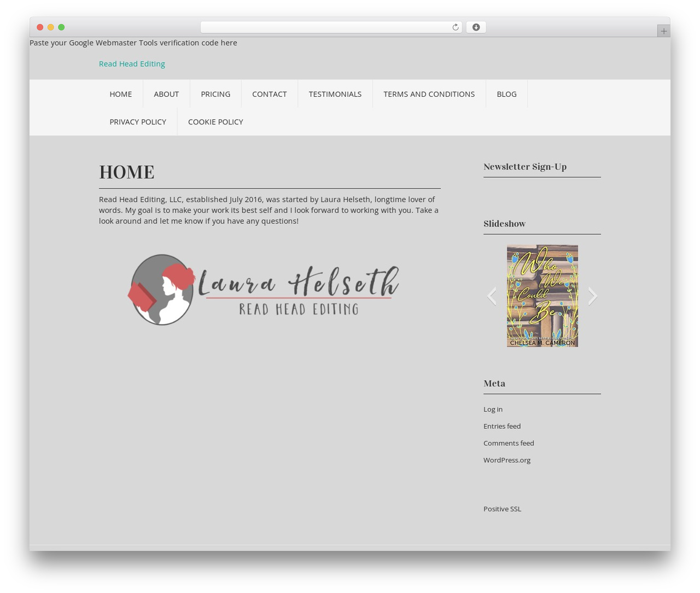The image size is (700, 593).
Task: Open Terms and Conditions page
Action: [429, 94]
